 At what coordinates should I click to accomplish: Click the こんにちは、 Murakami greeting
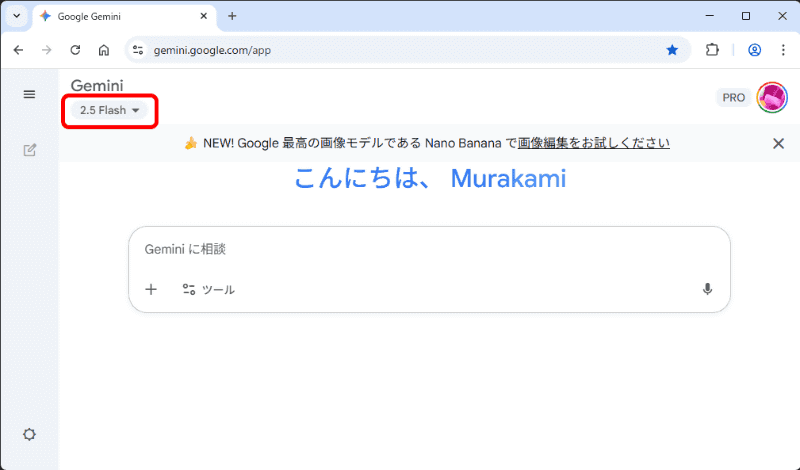coord(430,179)
